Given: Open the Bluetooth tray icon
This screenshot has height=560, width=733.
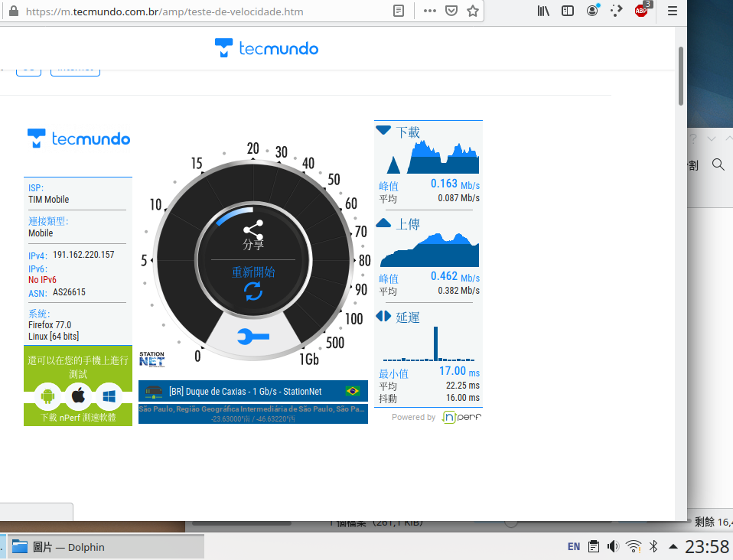Looking at the screenshot, I should point(653,546).
